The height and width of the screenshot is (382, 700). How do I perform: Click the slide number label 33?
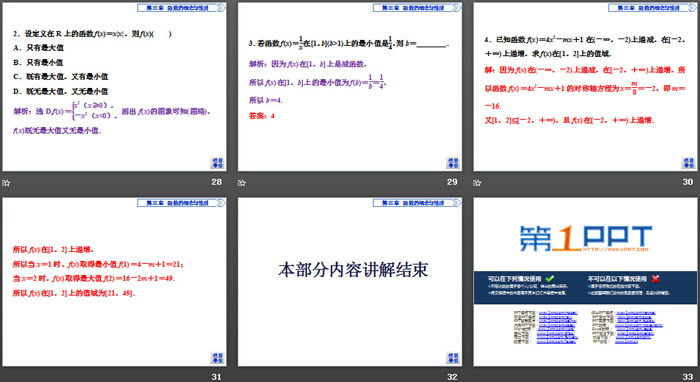point(688,377)
